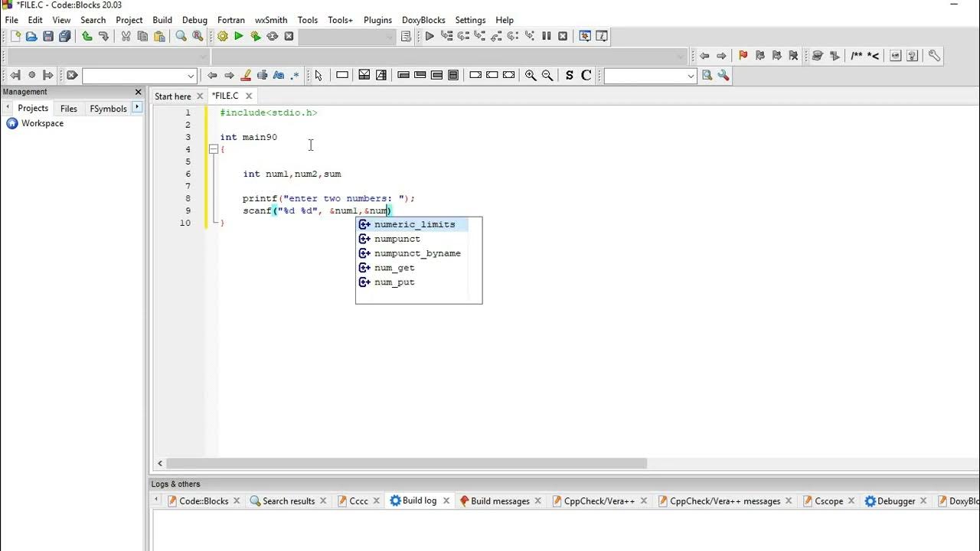Click the C comment toggle button
Image resolution: width=980 pixels, height=551 pixels.
point(586,75)
